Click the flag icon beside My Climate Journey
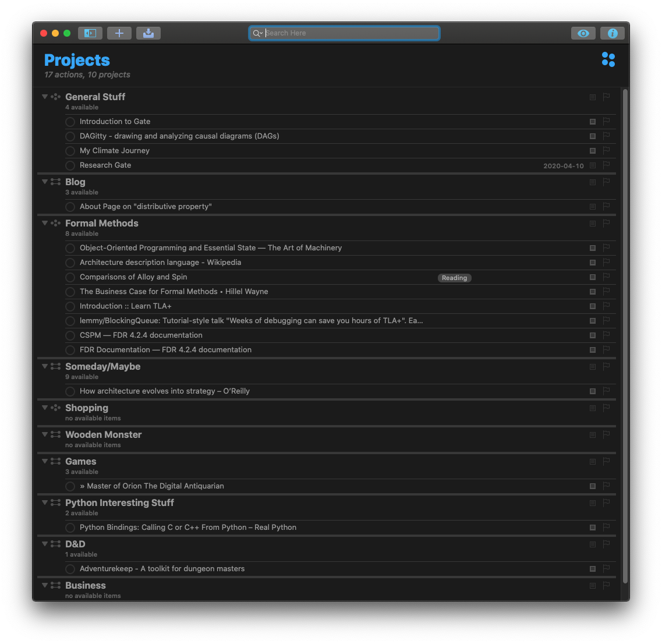 [606, 150]
